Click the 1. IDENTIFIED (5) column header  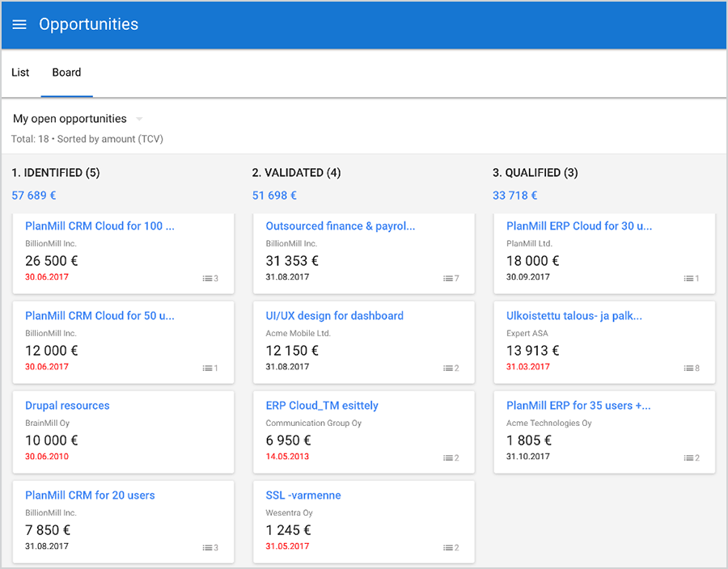(x=56, y=172)
